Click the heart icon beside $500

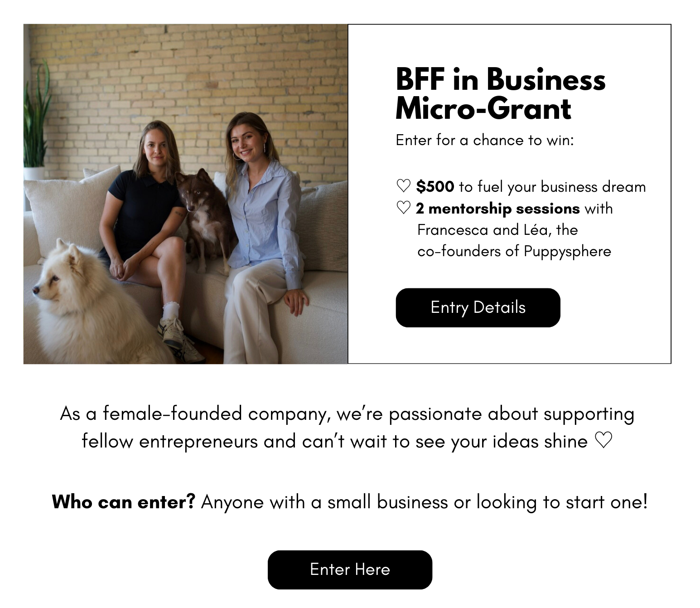(403, 186)
